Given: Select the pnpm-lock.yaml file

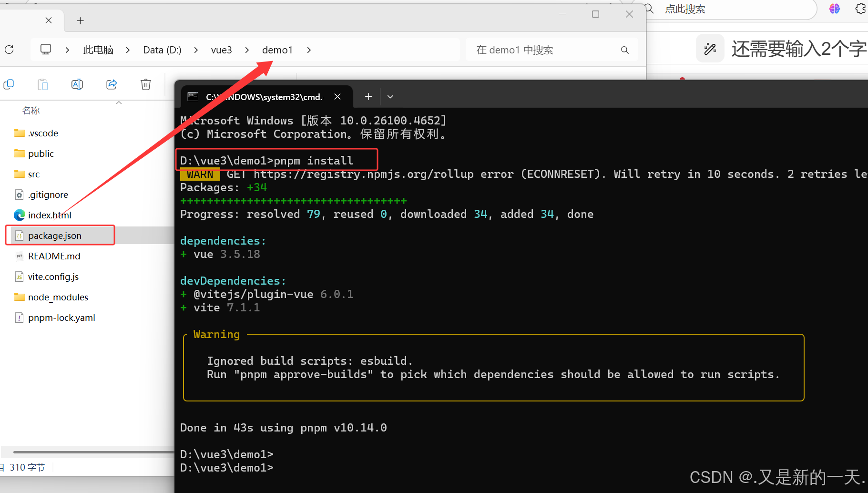Looking at the screenshot, I should coord(61,318).
